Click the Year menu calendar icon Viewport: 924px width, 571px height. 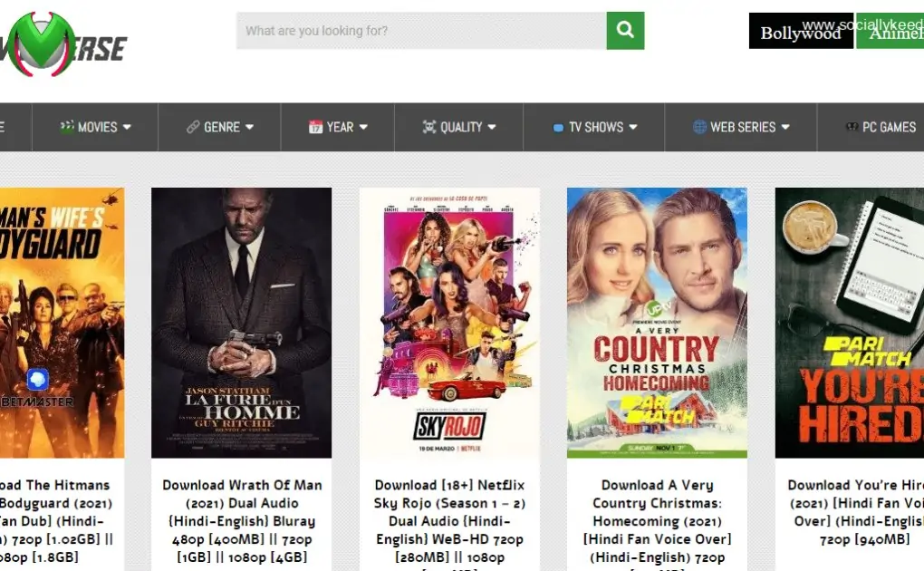tap(316, 127)
